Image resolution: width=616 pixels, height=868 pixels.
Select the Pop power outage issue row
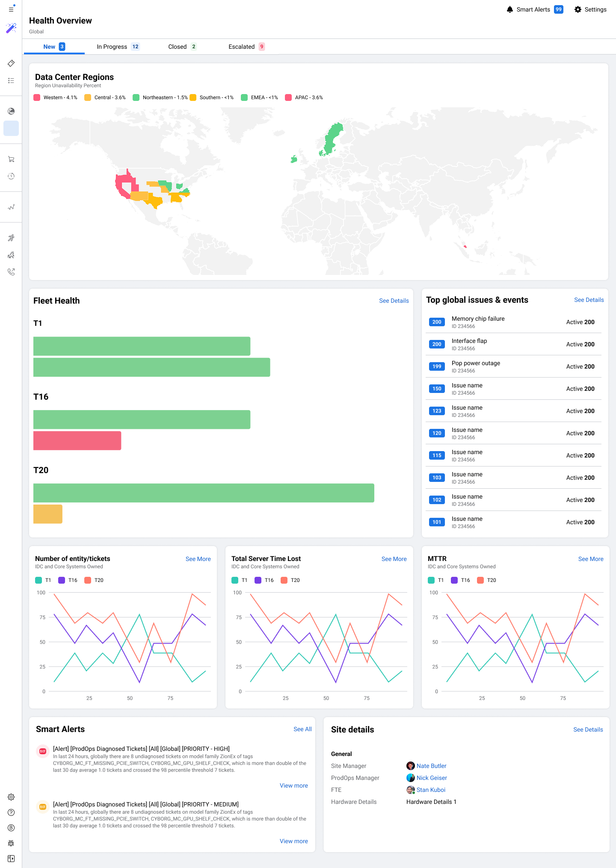point(514,366)
